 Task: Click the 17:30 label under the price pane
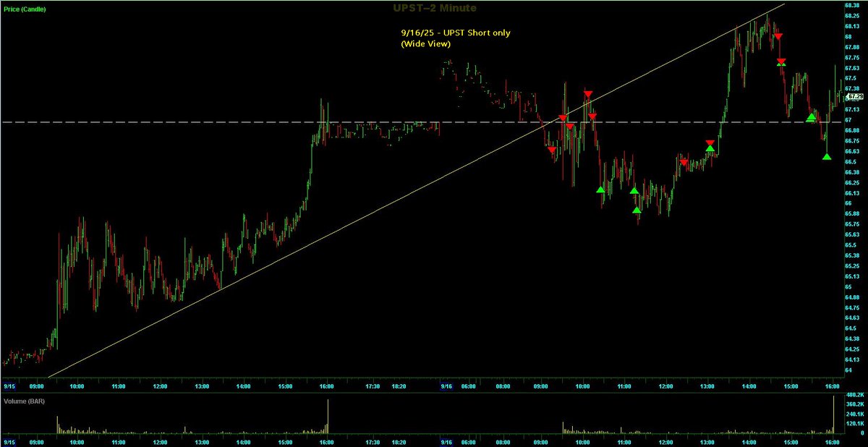click(373, 386)
